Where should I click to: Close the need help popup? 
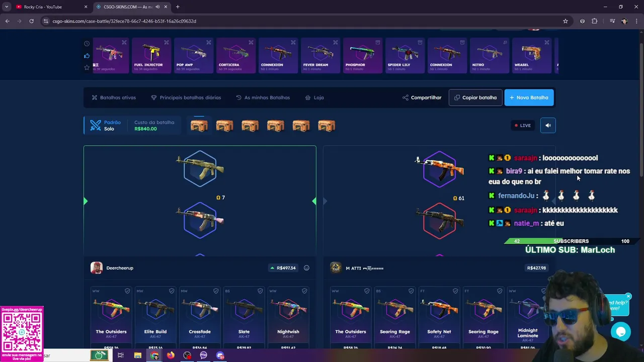tap(628, 296)
